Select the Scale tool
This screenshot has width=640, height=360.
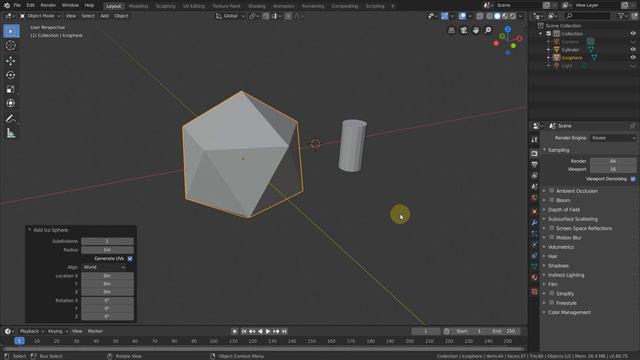(11, 89)
